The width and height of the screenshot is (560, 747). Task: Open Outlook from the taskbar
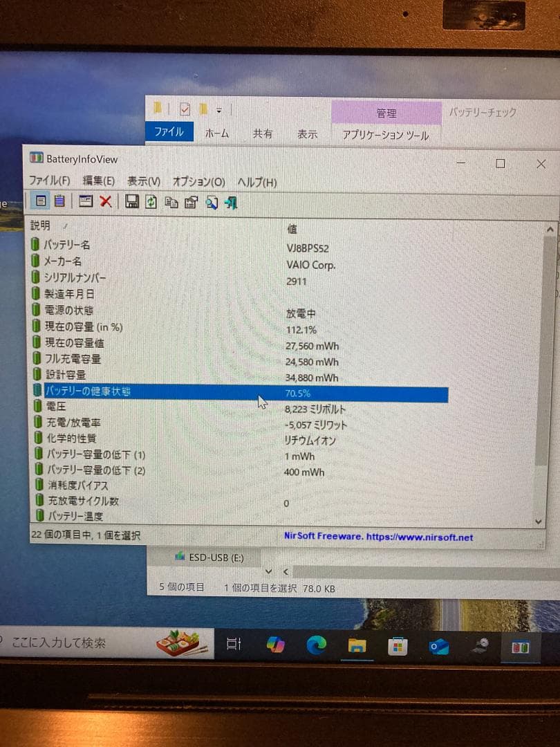[438, 647]
